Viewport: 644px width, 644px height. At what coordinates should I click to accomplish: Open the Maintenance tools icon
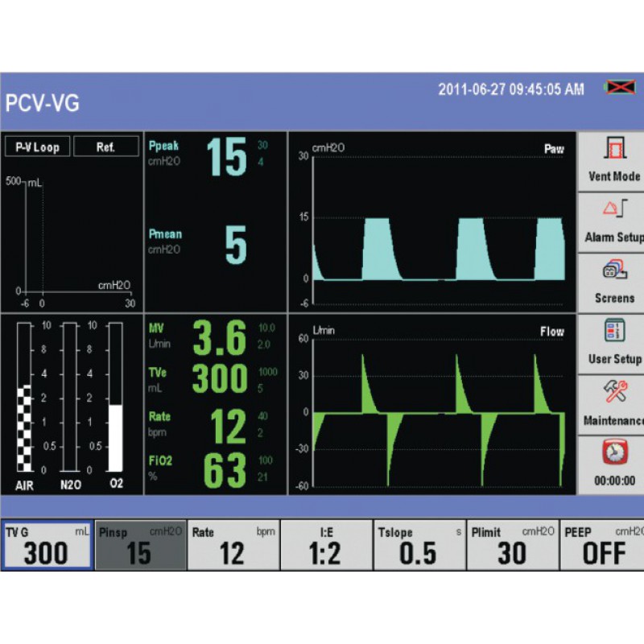(x=615, y=391)
